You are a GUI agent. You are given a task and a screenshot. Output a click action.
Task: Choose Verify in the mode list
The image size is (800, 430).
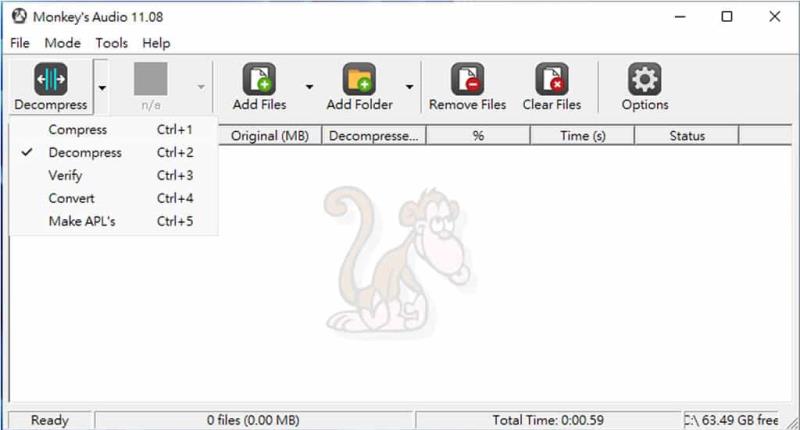coord(114,175)
